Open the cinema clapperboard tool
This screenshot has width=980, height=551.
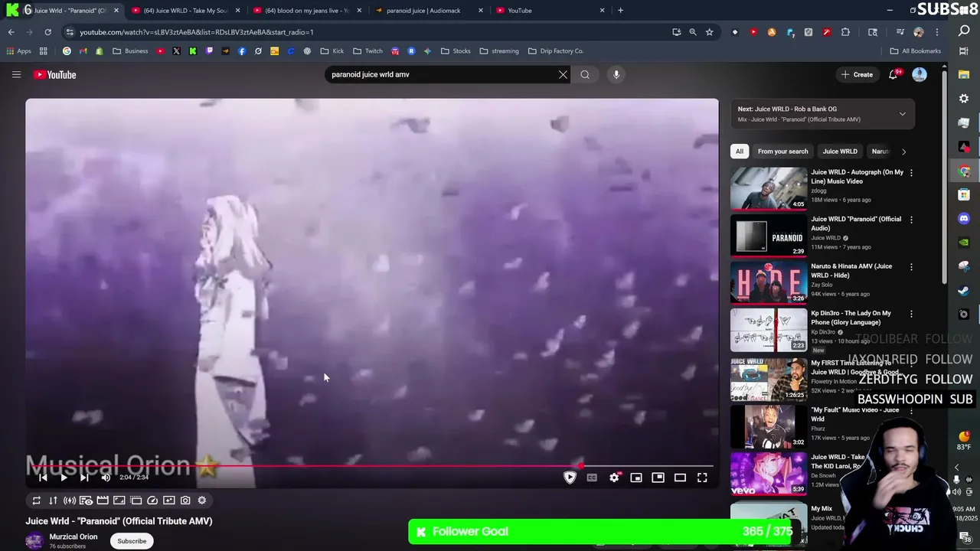tap(103, 500)
